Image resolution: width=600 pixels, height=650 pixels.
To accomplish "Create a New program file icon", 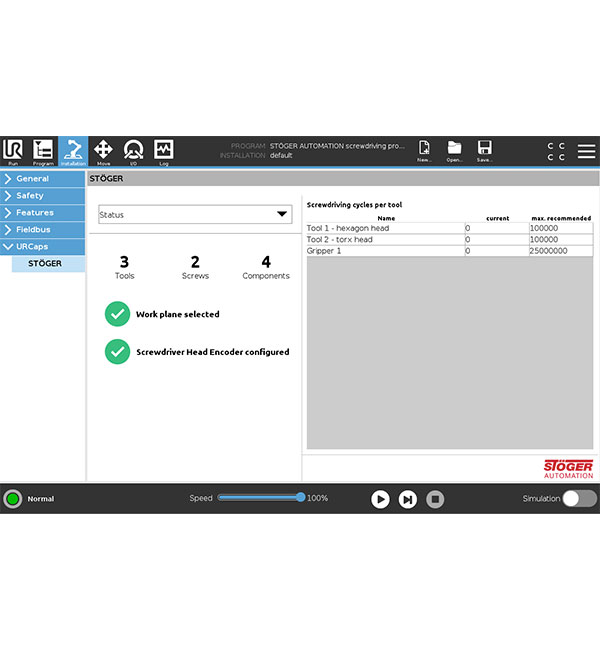I will [x=424, y=148].
